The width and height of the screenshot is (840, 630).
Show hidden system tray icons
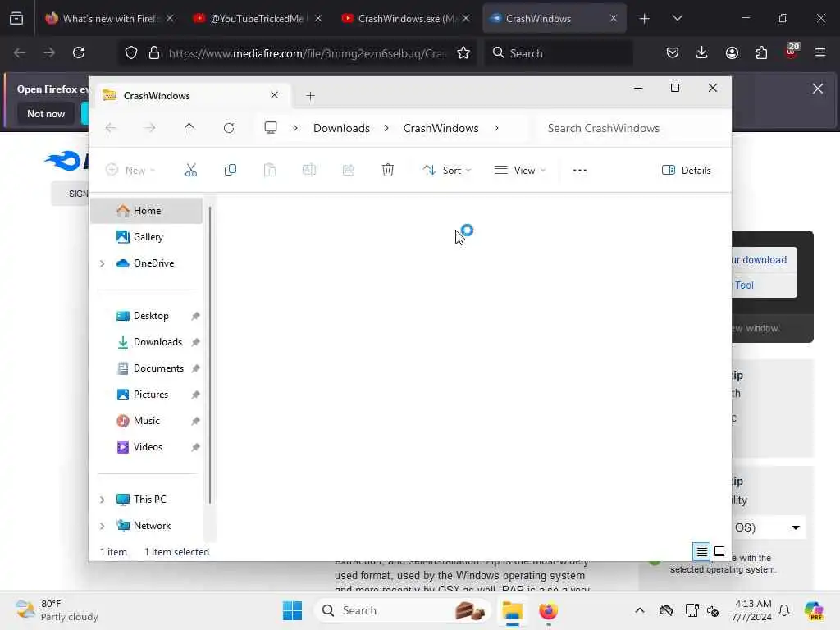click(640, 610)
